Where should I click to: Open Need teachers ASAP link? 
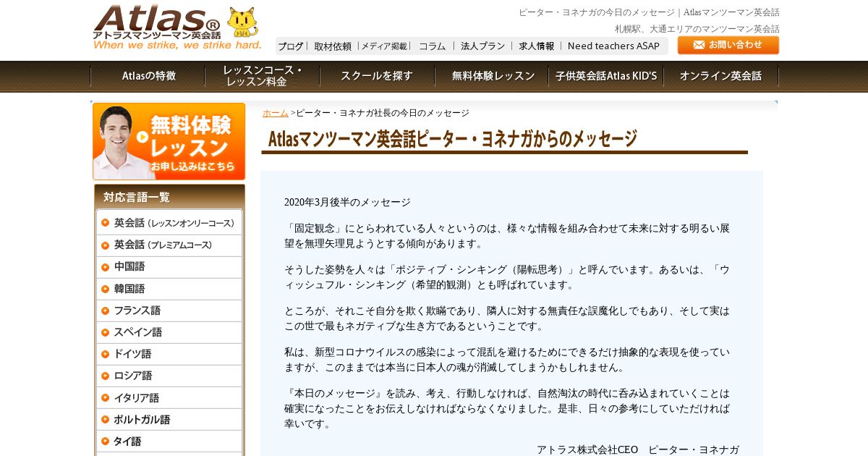613,46
